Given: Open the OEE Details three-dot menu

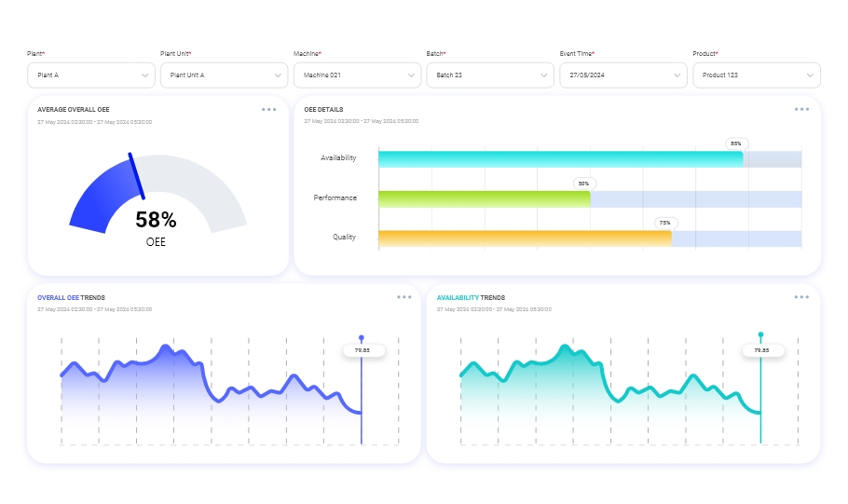Looking at the screenshot, I should point(801,109).
